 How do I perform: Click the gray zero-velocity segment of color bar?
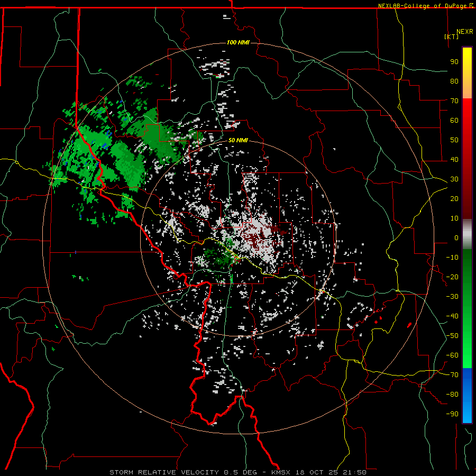click(467, 234)
